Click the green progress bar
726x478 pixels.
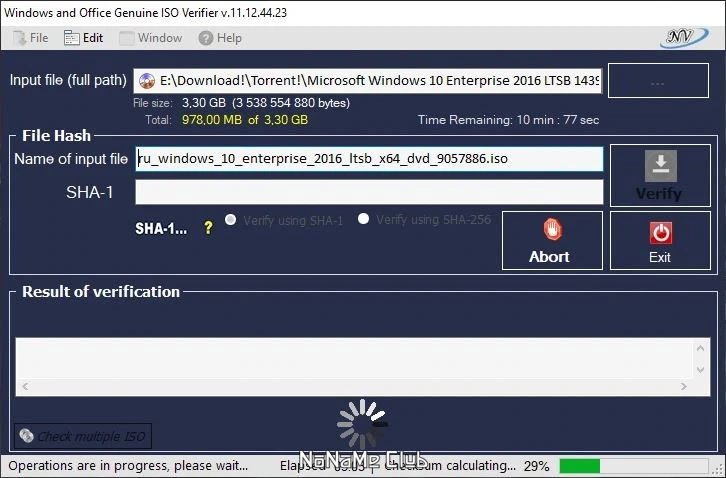pyautogui.click(x=633, y=466)
